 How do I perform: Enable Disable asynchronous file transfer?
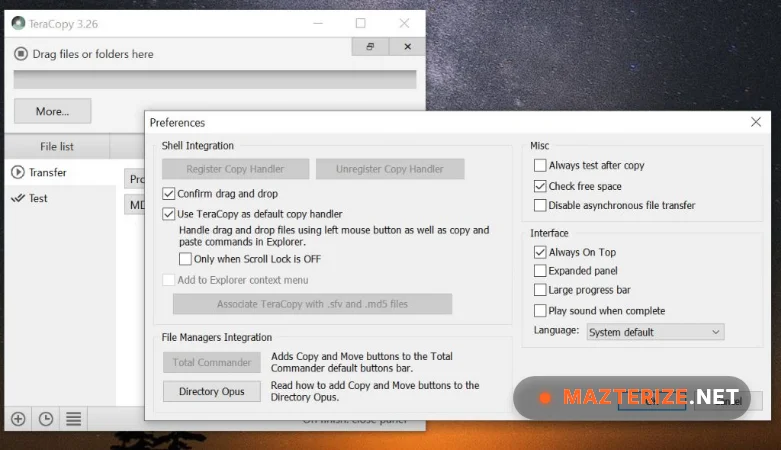point(540,205)
